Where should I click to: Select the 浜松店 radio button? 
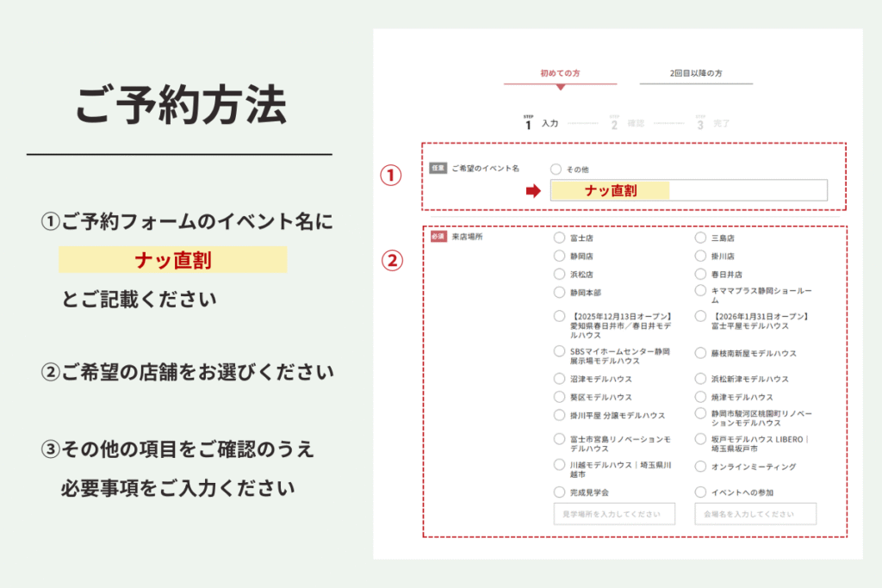pos(560,275)
